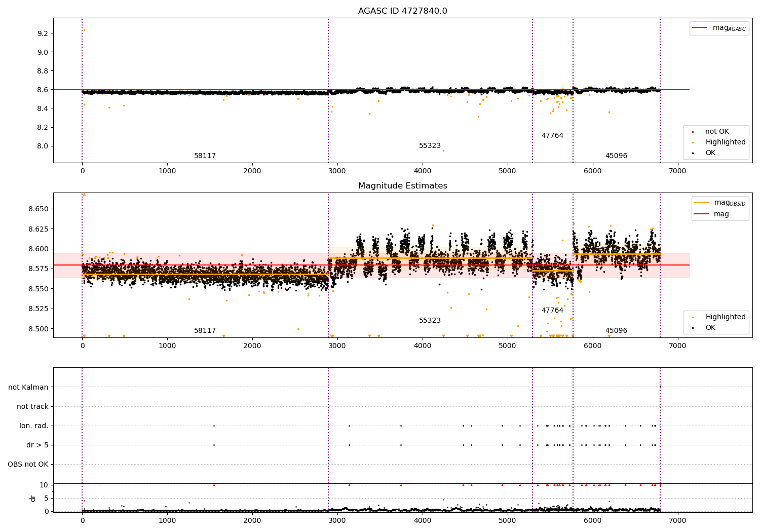The width and height of the screenshot is (760, 532).
Task: Click the orange mag OBSID legend entry
Action: (719, 202)
